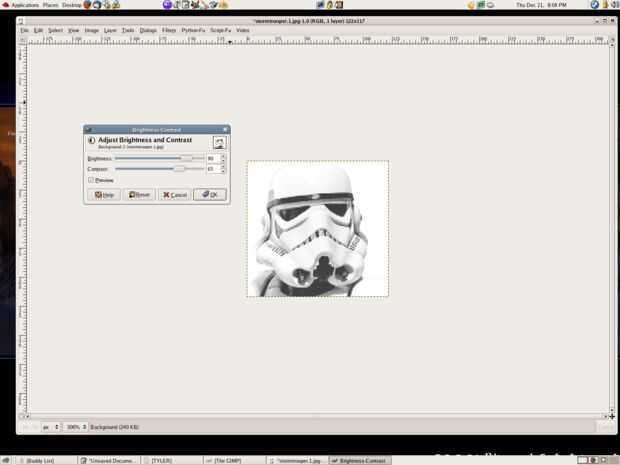Viewport: 620px width, 465px height.
Task: Click the image thumbnail in dialog header
Action: [x=219, y=143]
